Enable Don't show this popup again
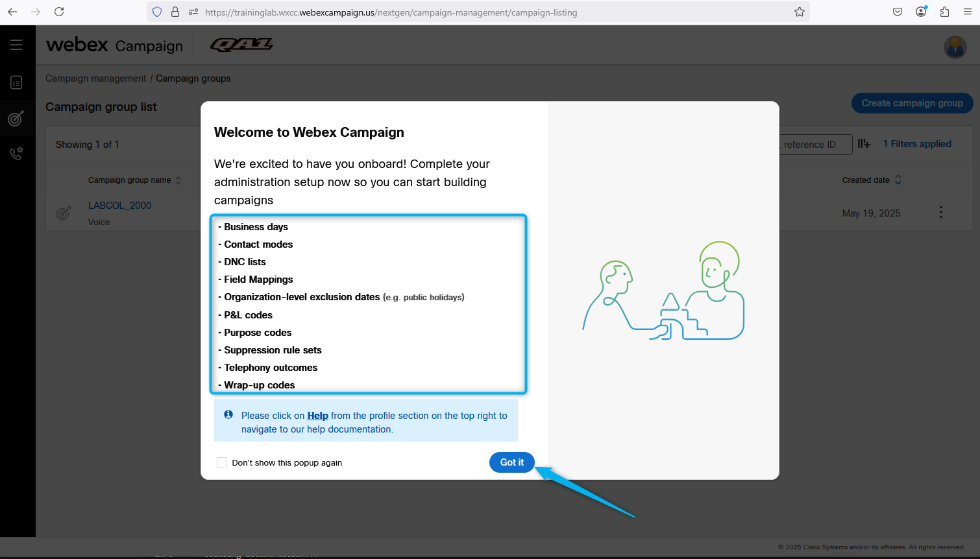This screenshot has width=980, height=559. coord(222,462)
